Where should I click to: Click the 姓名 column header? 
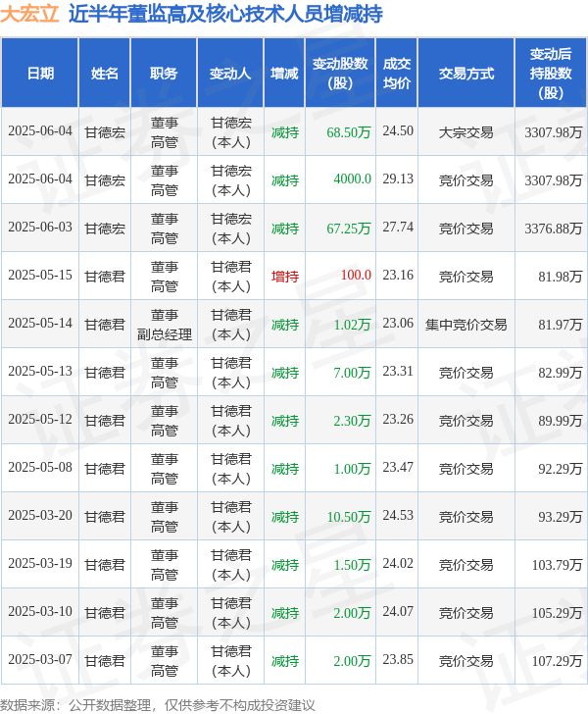pyautogui.click(x=105, y=74)
